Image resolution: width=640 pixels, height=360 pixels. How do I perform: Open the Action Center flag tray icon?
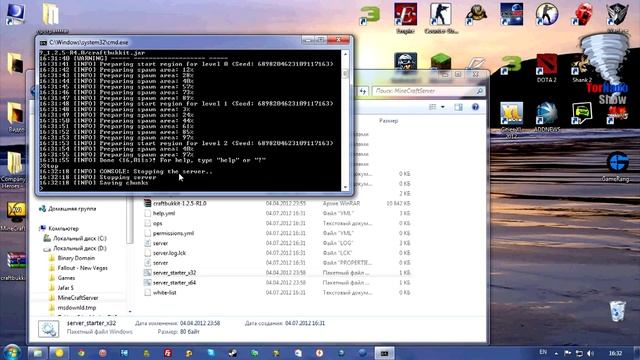[x=567, y=353]
